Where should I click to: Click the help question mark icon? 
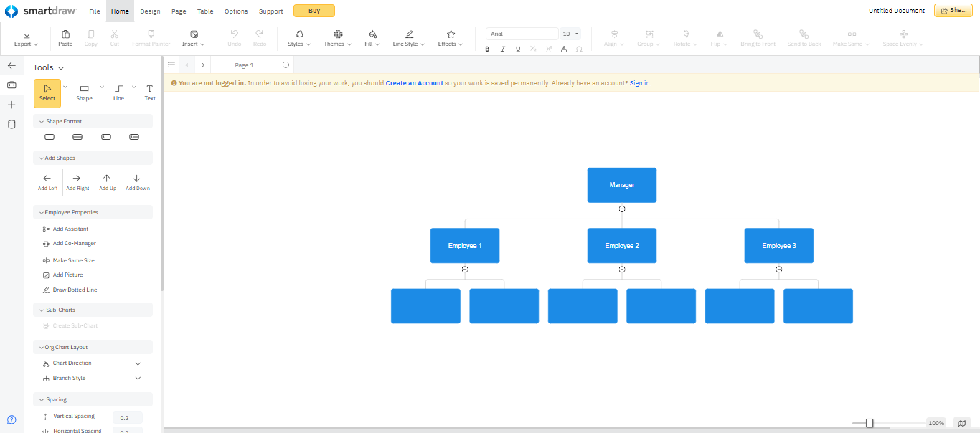point(11,419)
